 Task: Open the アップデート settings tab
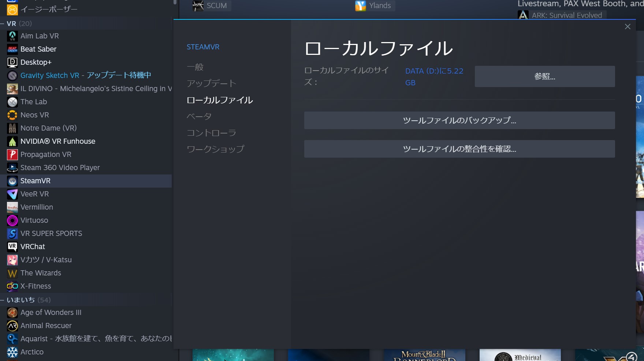(211, 83)
